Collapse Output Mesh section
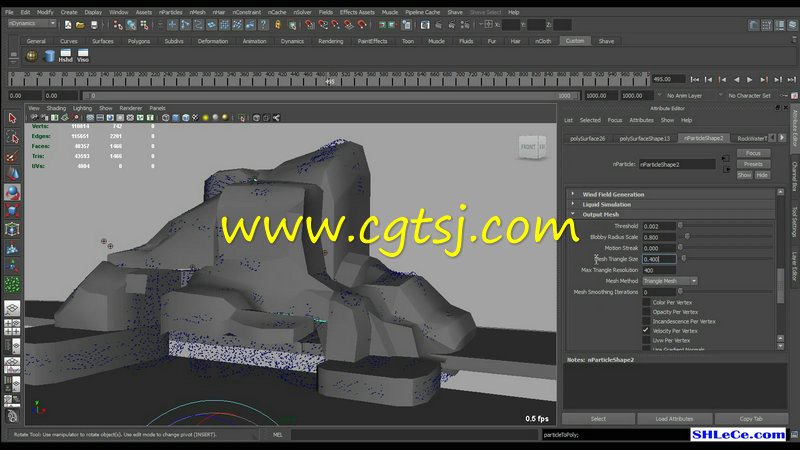Viewport: 800px width, 450px height. click(x=573, y=214)
